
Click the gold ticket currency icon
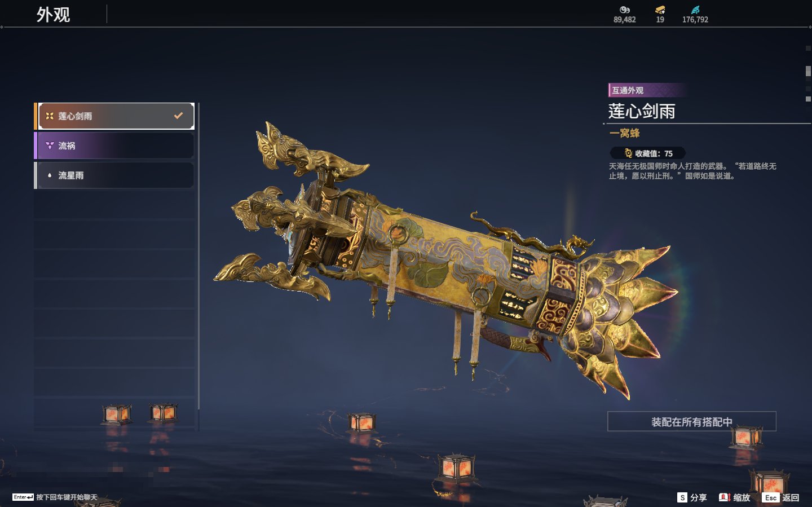coord(660,10)
